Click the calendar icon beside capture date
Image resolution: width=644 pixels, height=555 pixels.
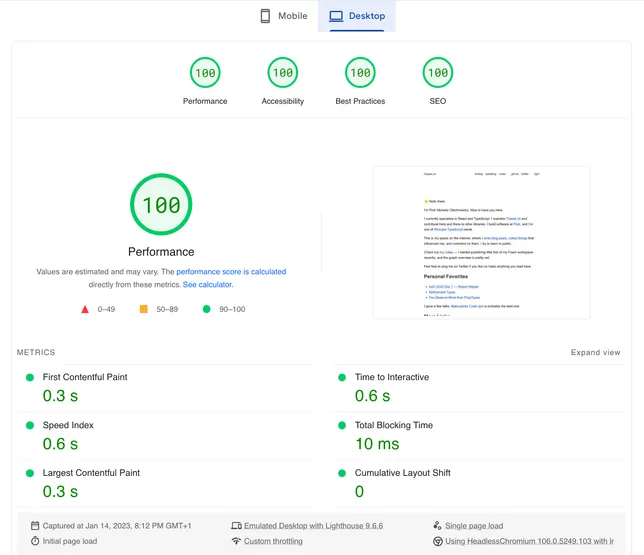pos(35,526)
